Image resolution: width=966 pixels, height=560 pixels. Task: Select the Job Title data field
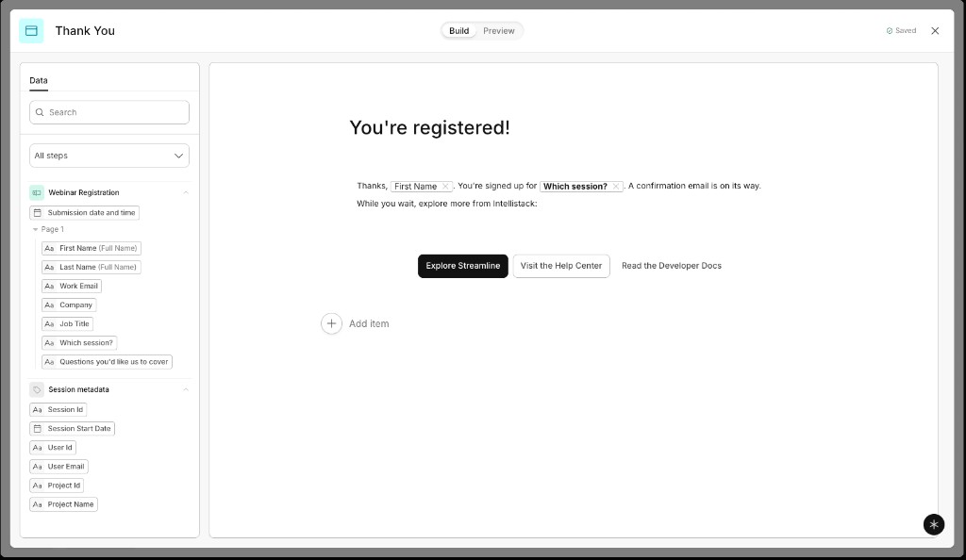coord(67,323)
